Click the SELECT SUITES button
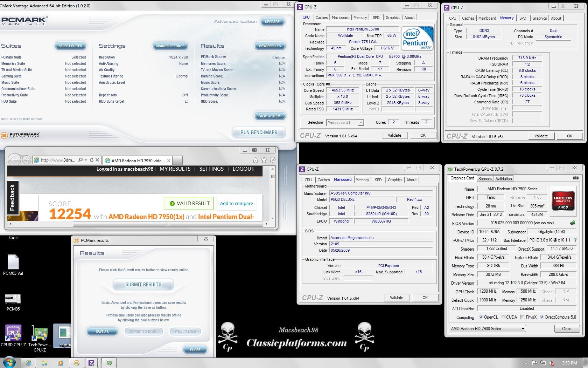 pyautogui.click(x=70, y=46)
